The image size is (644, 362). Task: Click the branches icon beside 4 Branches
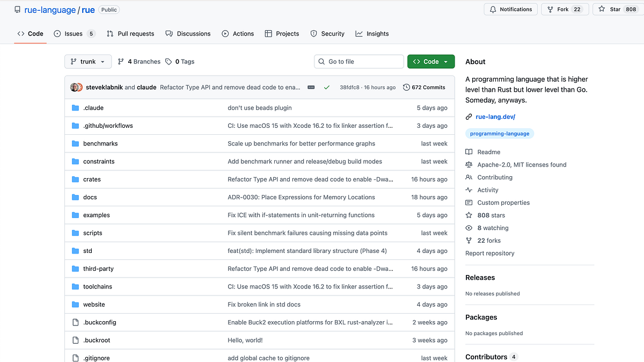pos(121,62)
